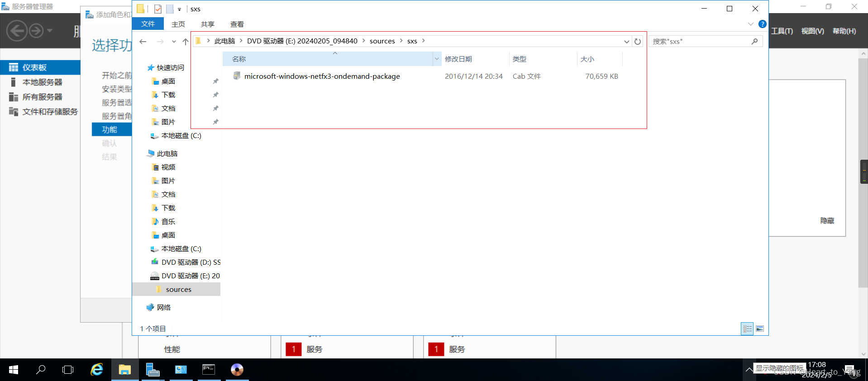Select the 此电脑 node in navigation pane

coord(167,154)
